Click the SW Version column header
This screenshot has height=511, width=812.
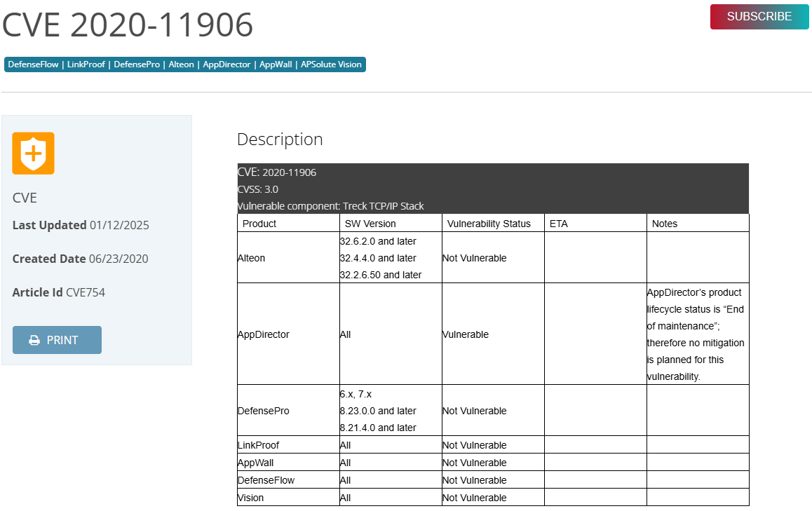click(x=391, y=223)
